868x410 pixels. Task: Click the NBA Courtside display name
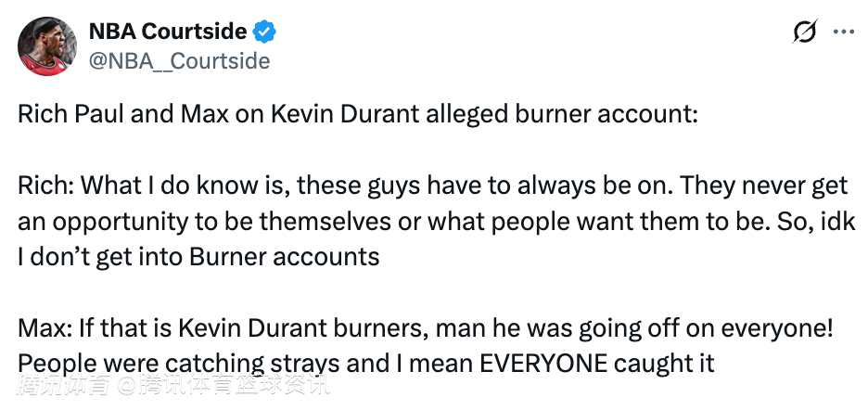click(x=167, y=32)
